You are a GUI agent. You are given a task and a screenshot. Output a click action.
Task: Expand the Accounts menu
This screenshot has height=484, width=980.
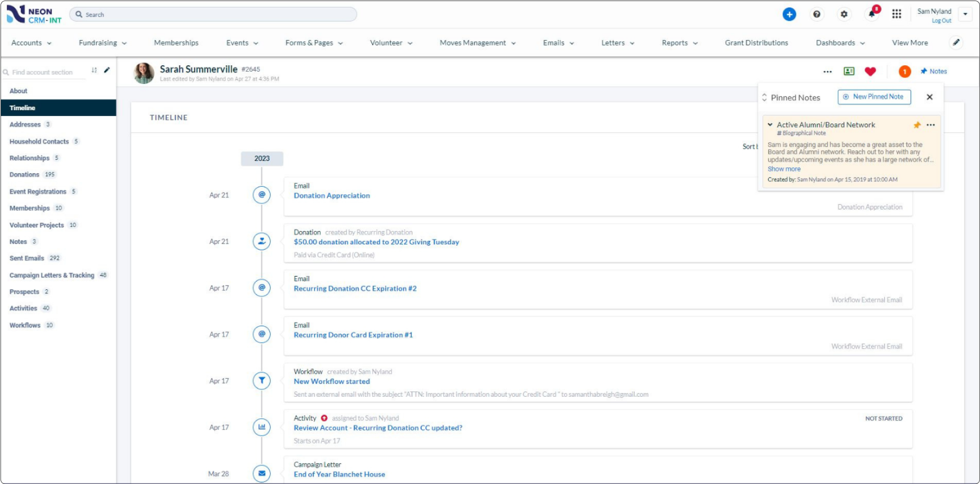pyautogui.click(x=32, y=43)
